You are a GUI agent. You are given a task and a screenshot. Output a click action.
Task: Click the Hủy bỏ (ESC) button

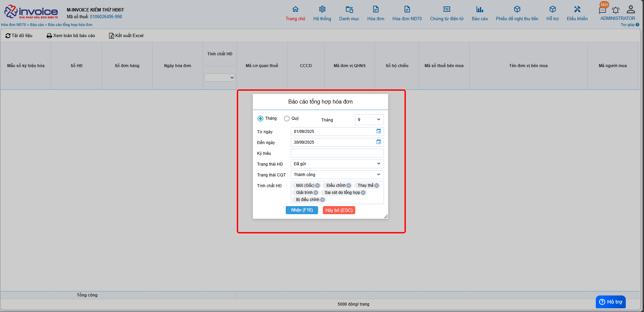(339, 210)
